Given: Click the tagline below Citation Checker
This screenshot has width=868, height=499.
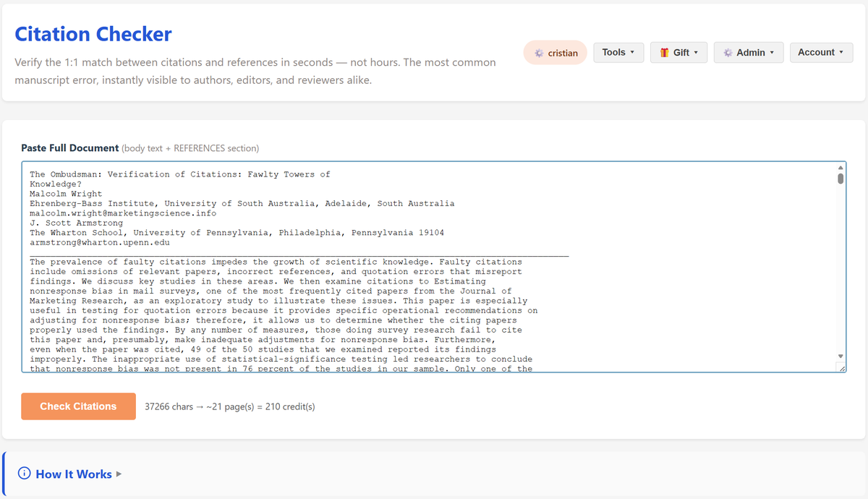Looking at the screenshot, I should [x=255, y=71].
